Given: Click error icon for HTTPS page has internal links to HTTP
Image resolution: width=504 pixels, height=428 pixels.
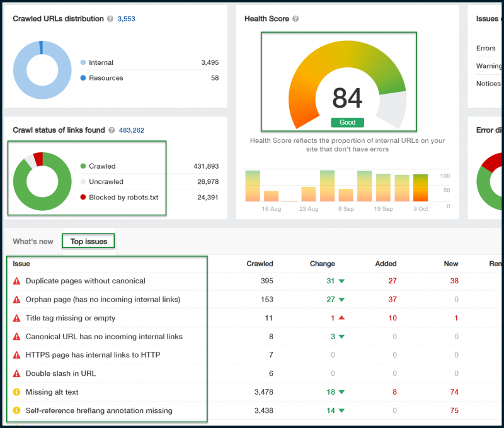Looking at the screenshot, I should tap(17, 355).
